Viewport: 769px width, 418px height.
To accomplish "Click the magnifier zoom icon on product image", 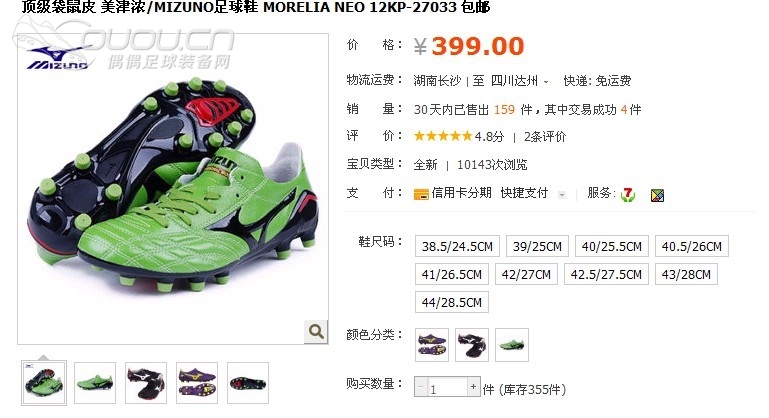I will pos(316,332).
